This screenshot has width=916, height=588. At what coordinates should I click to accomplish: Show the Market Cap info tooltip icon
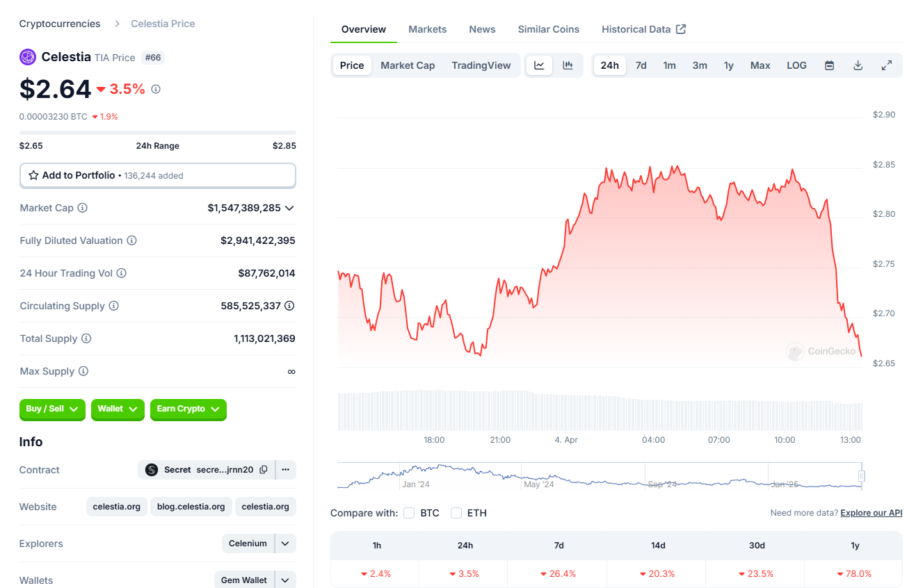[x=83, y=208]
